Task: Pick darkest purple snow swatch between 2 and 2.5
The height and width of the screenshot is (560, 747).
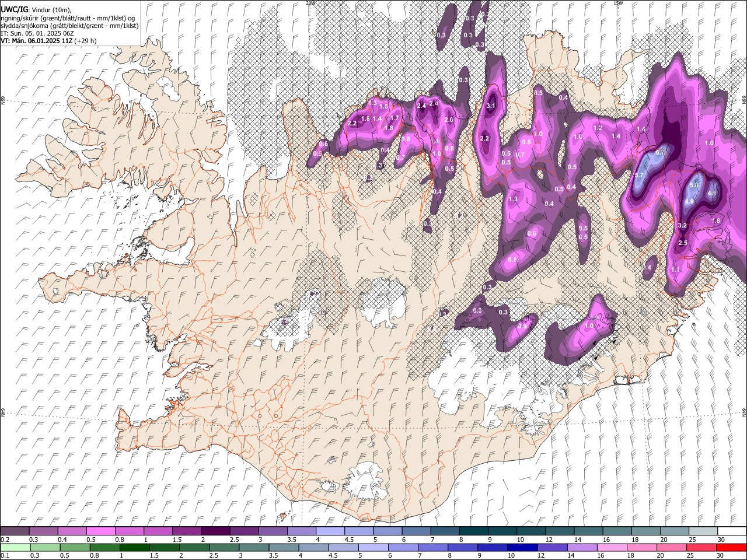Action: (215, 531)
